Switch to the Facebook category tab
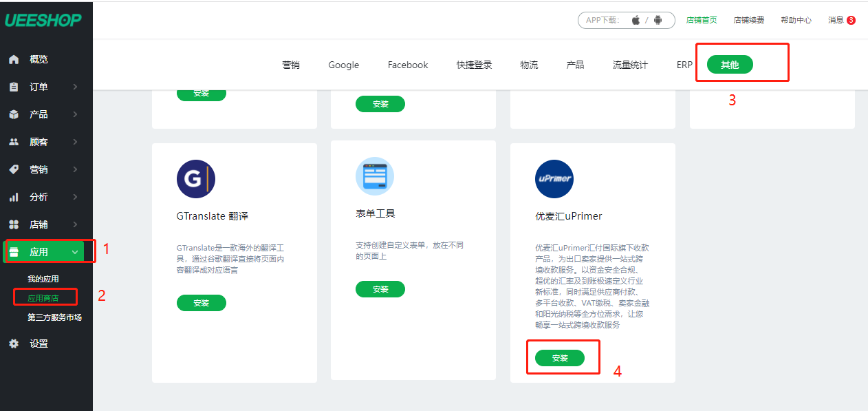The image size is (868, 411). pyautogui.click(x=408, y=65)
